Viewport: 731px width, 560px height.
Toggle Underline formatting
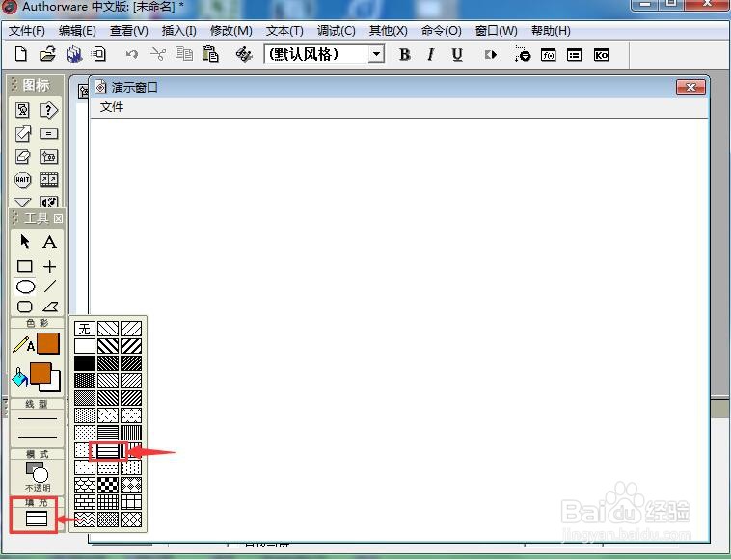(x=457, y=55)
